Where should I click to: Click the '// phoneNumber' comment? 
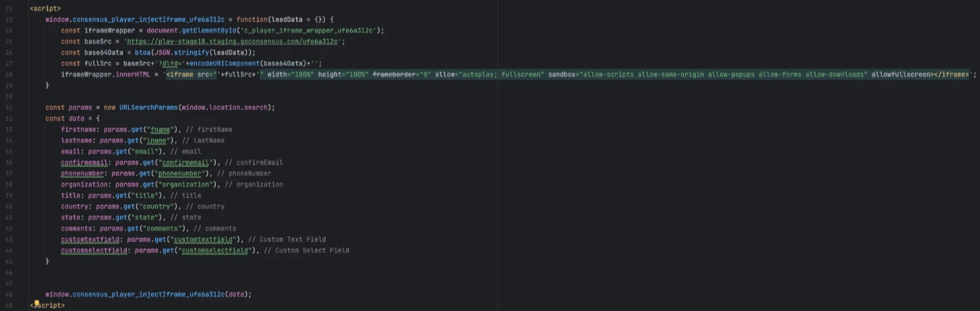tap(244, 173)
